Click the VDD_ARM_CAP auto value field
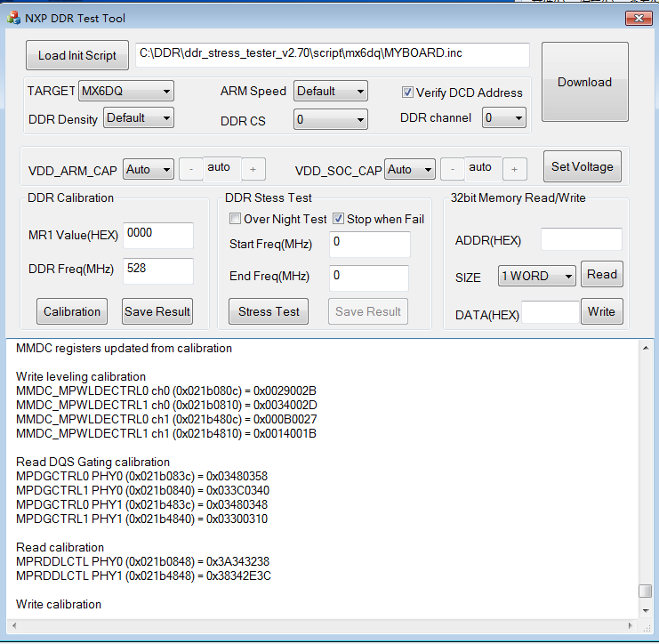This screenshot has width=659, height=644. coord(222,169)
